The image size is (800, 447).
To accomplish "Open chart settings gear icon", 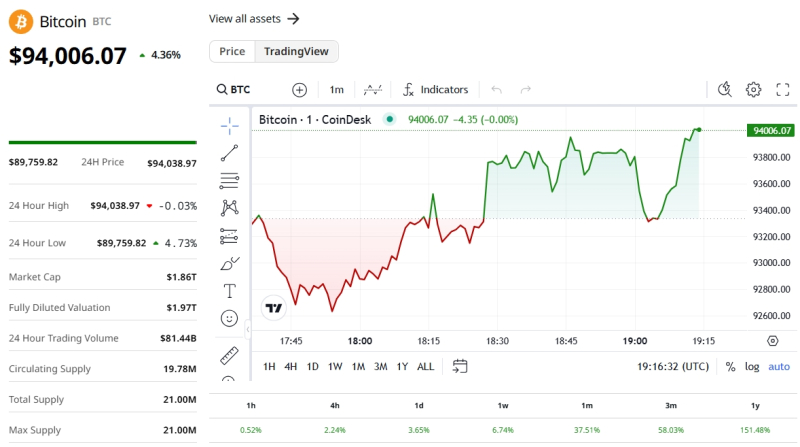I will tap(754, 90).
